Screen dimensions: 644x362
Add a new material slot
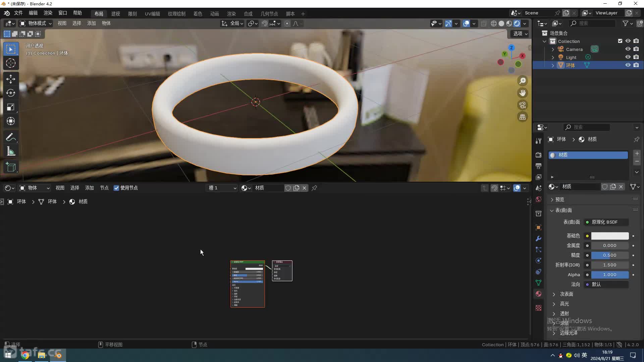(x=637, y=154)
